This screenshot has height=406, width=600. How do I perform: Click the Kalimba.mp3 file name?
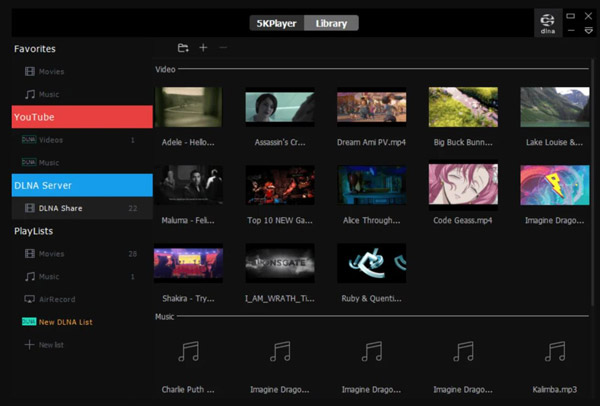click(555, 390)
